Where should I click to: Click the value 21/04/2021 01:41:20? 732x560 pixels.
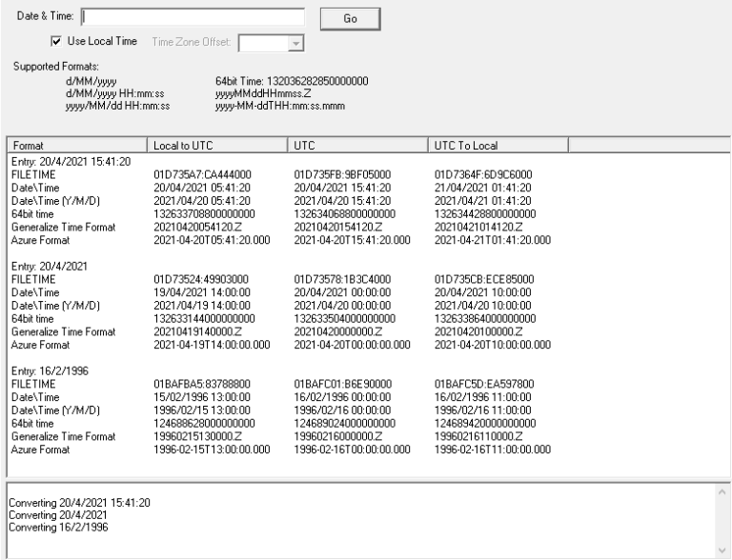(482, 188)
